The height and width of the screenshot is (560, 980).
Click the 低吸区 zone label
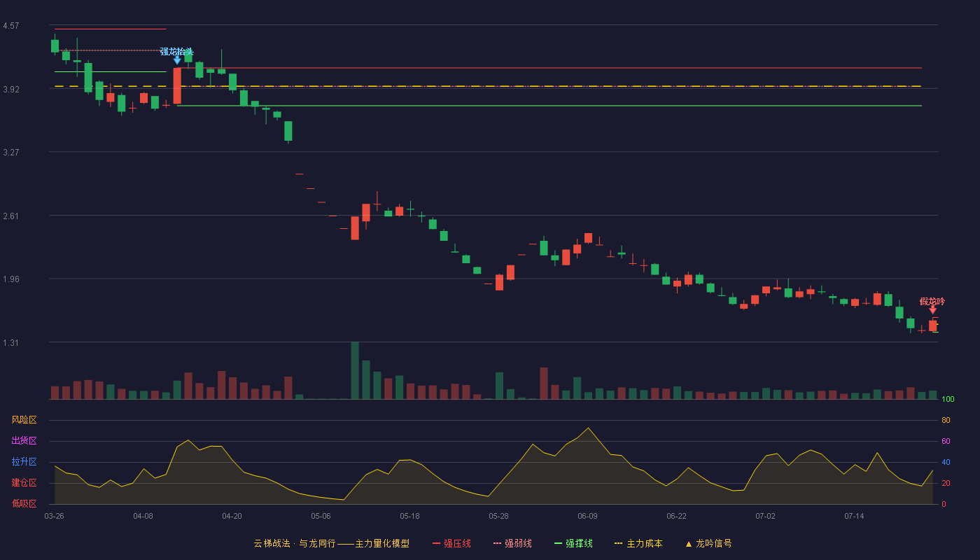[24, 503]
